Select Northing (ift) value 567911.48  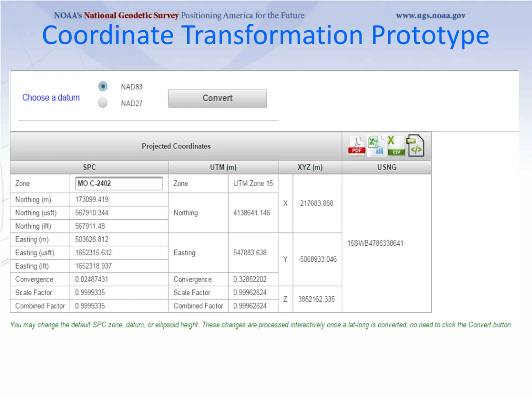click(x=90, y=226)
